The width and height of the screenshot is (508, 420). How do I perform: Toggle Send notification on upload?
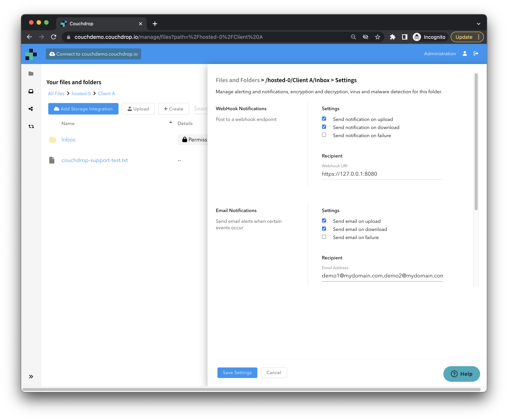tap(324, 119)
